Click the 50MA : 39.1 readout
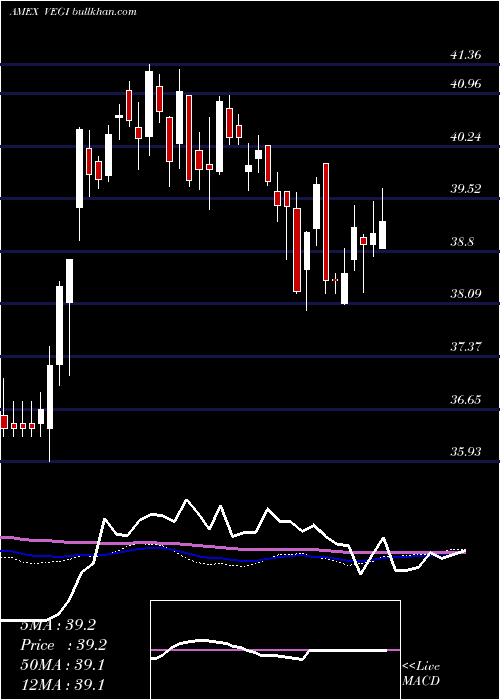The width and height of the screenshot is (500, 700). (x=62, y=665)
